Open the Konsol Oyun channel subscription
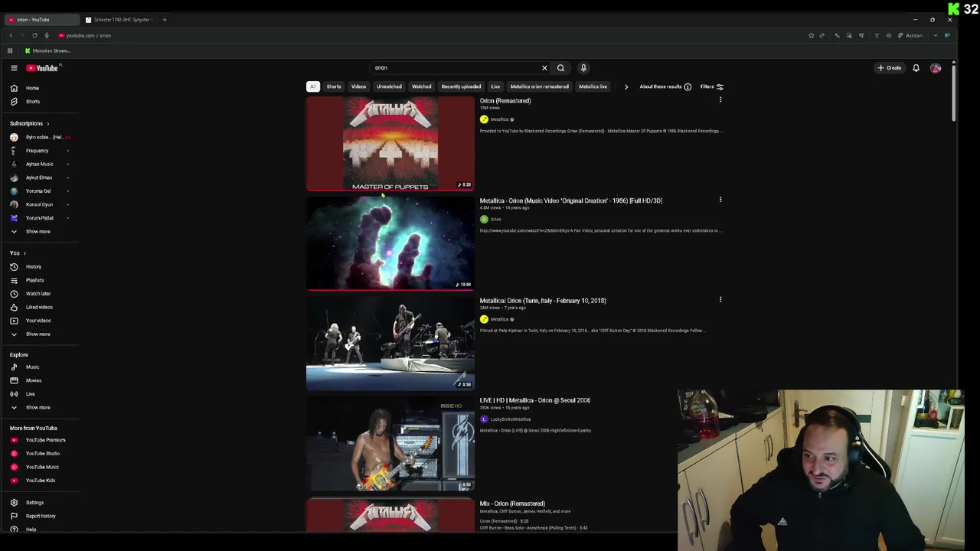This screenshot has width=980, height=551. click(x=40, y=204)
